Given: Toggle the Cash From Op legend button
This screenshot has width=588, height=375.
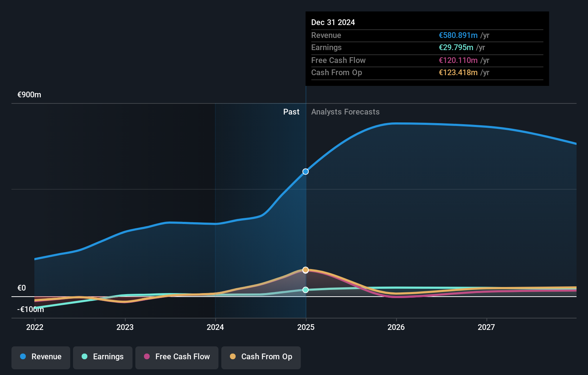Looking at the screenshot, I should (x=261, y=357).
